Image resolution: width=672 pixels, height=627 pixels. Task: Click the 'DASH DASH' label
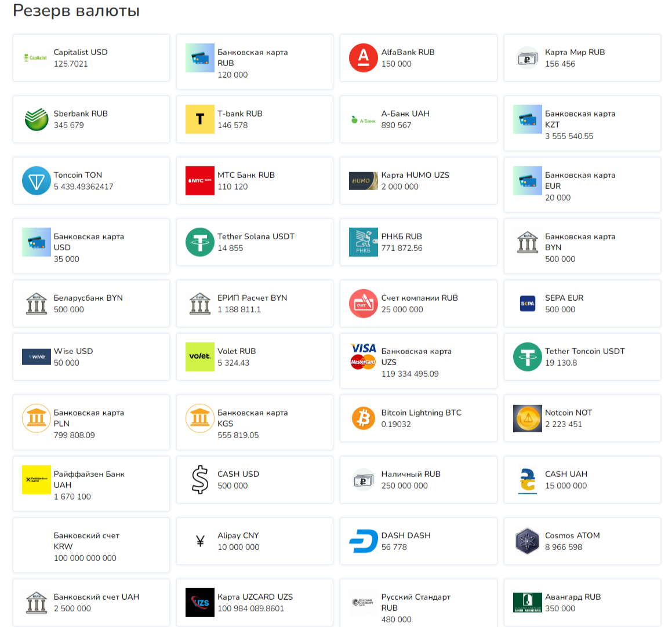[x=406, y=535]
